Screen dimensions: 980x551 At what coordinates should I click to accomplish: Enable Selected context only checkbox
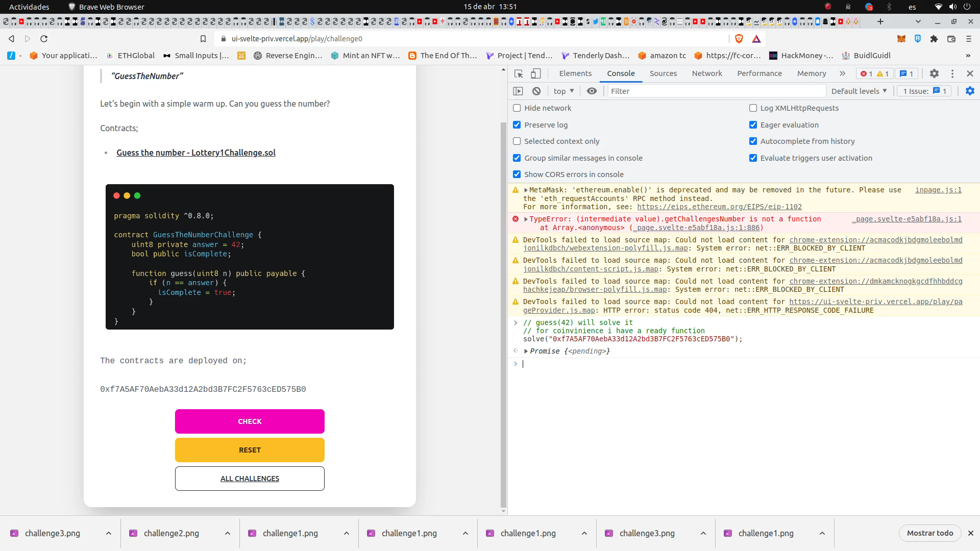coord(517,141)
